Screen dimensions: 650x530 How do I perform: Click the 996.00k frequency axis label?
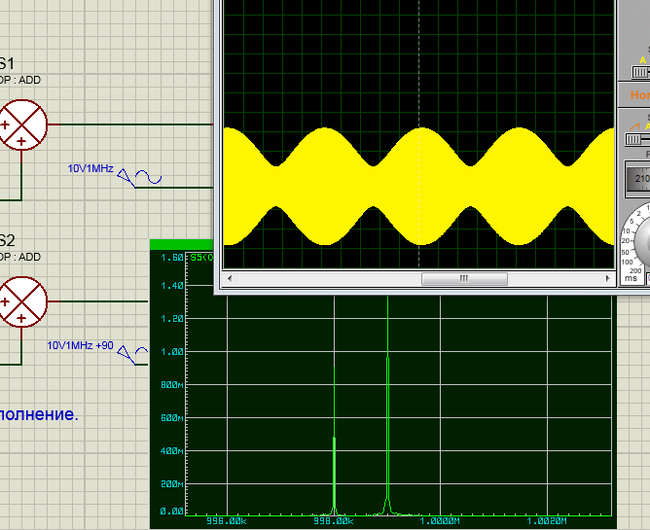[226, 521]
